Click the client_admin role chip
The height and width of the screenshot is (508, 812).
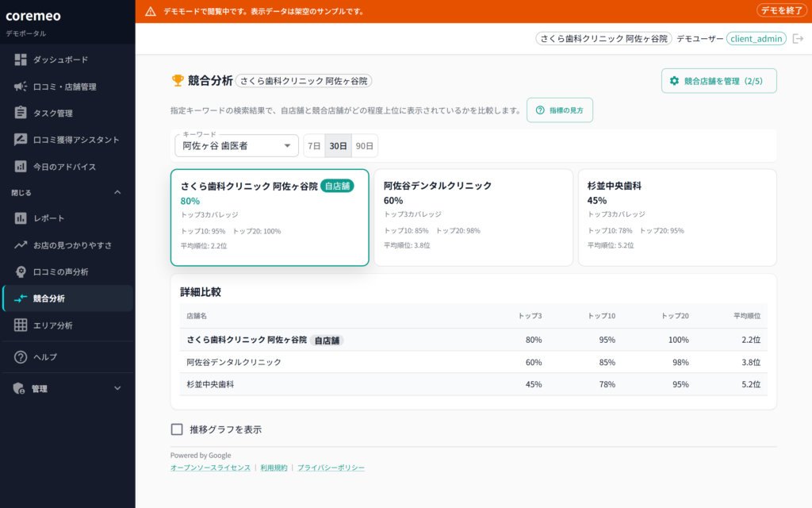click(x=756, y=39)
